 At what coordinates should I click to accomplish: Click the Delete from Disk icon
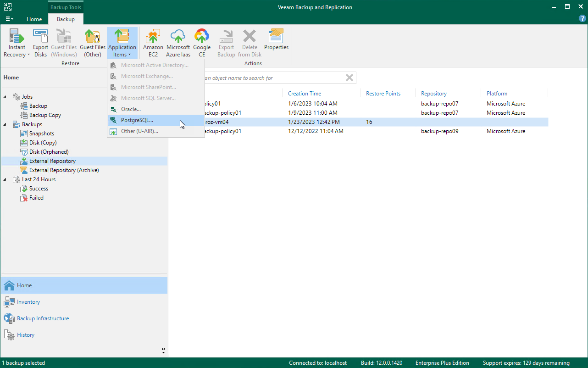(250, 43)
